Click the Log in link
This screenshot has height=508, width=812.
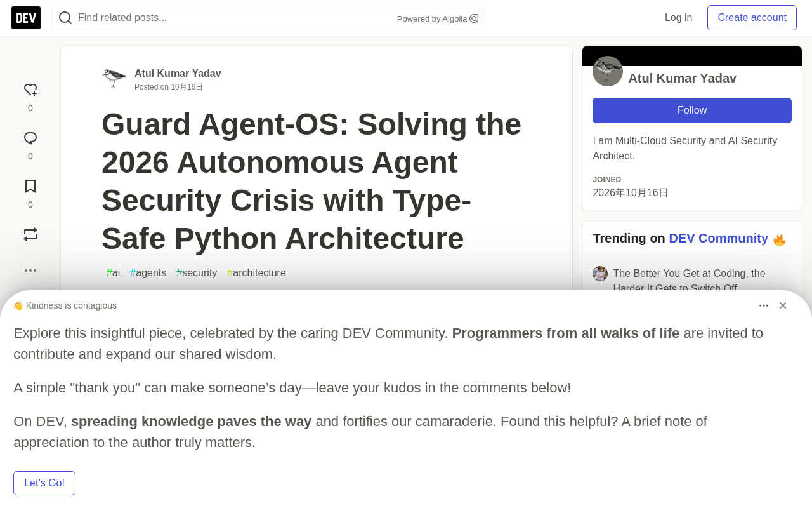tap(678, 18)
